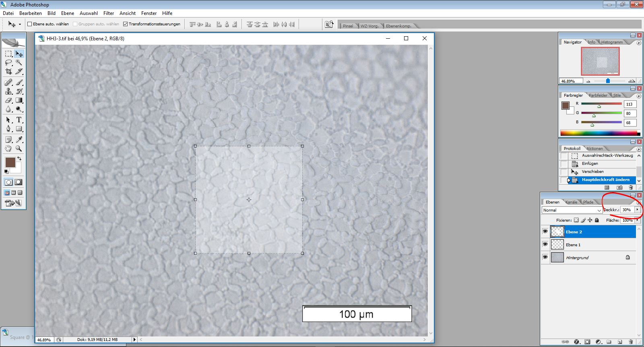
Task: Hide the Hintergrund layer
Action: point(545,257)
